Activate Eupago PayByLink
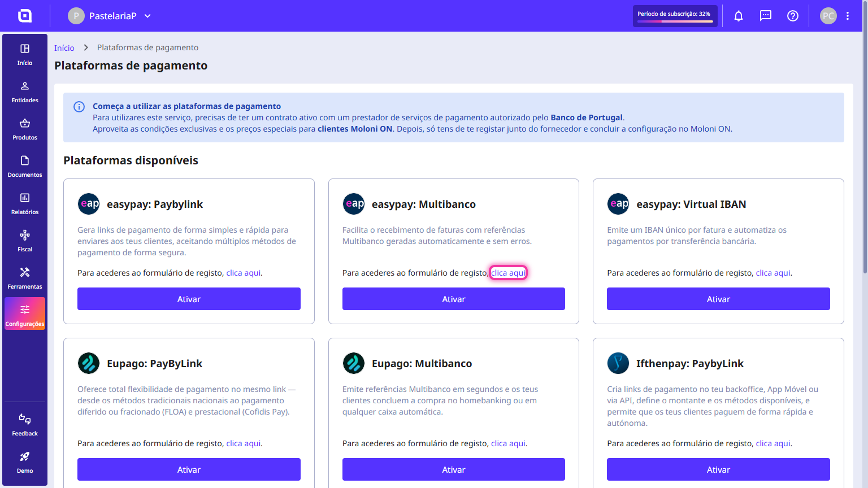Screen dimensions: 868x488 (189, 469)
